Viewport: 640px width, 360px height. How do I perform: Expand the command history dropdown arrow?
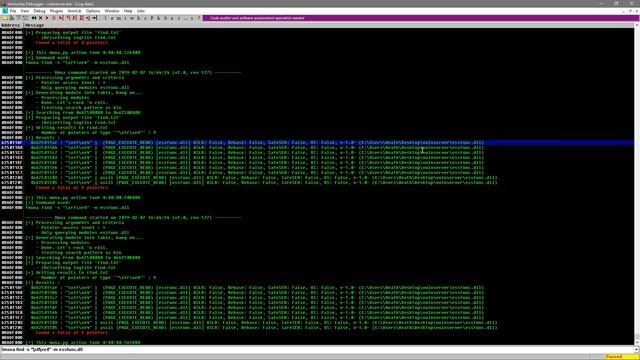click(x=636, y=349)
